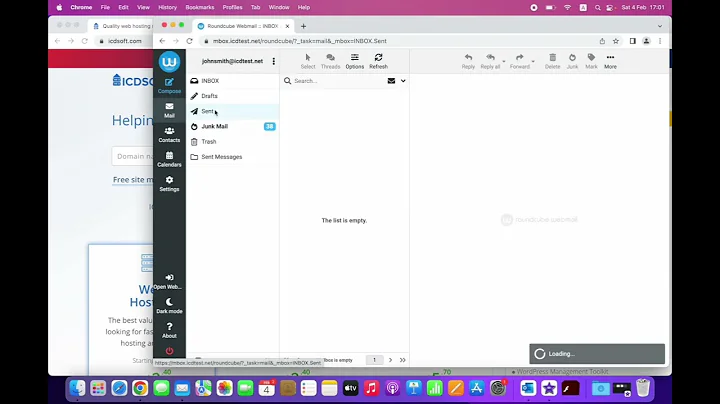Open the More actions menu
Screen dimensions: 720x404
610,61
